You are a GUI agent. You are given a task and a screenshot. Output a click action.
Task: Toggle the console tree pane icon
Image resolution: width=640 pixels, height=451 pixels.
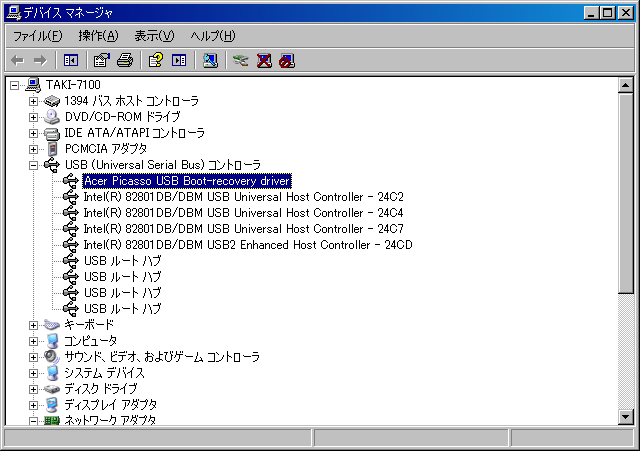(71, 61)
